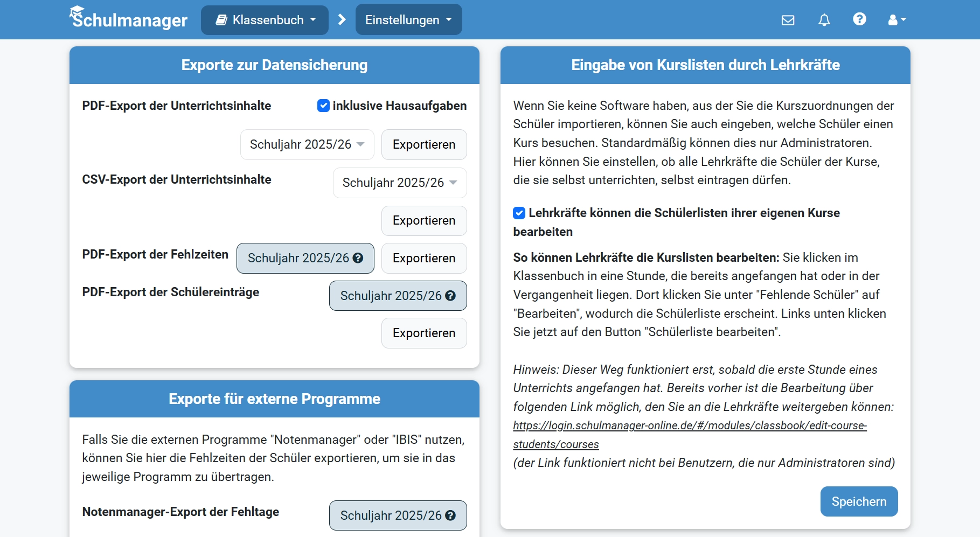This screenshot has height=537, width=980.
Task: Click label 'Notenmanager-Export der Fehltage'
Action: pos(180,512)
